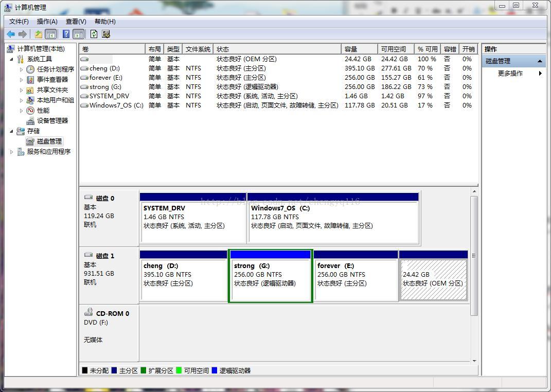
Task: Click the 磁盘 1 disk icon
Action: [x=88, y=255]
